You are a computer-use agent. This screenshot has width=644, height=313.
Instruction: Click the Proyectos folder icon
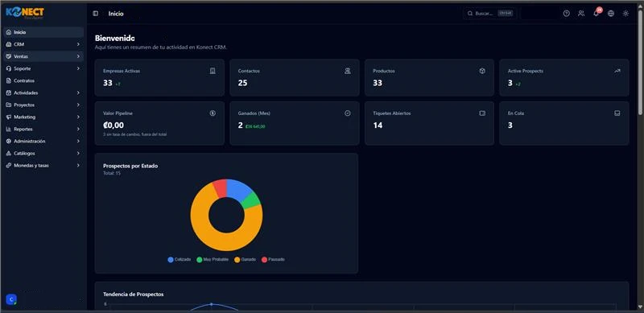[x=9, y=105]
